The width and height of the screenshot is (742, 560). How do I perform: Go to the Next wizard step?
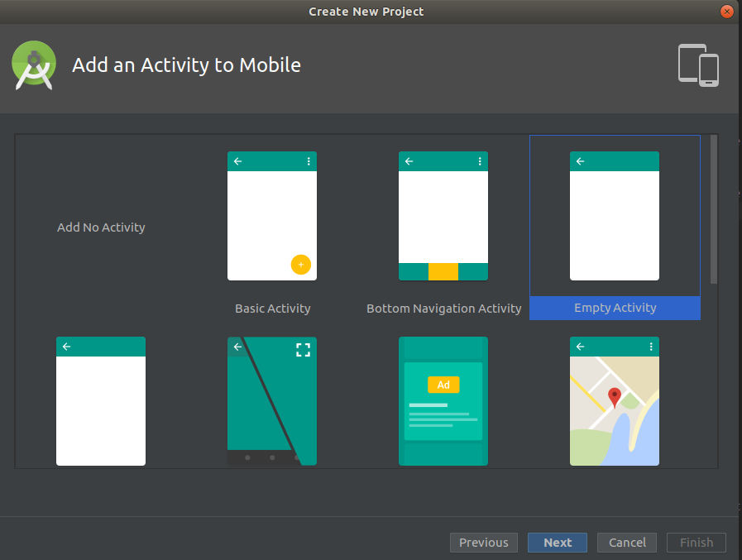(558, 543)
